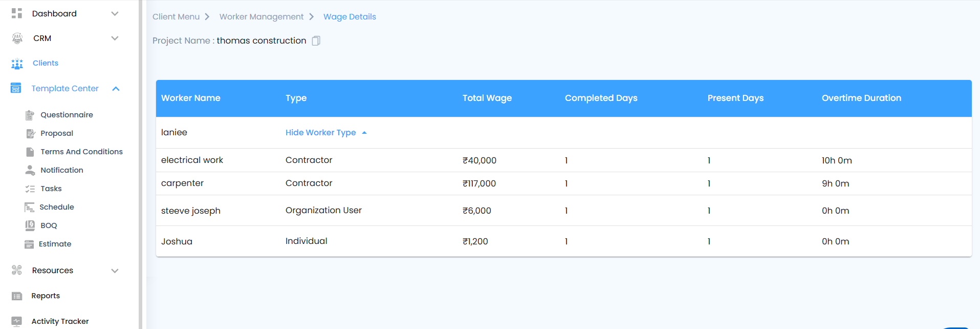Click the Proposal icon in Template Center
Screen dimensions: 980x329
tap(30, 133)
